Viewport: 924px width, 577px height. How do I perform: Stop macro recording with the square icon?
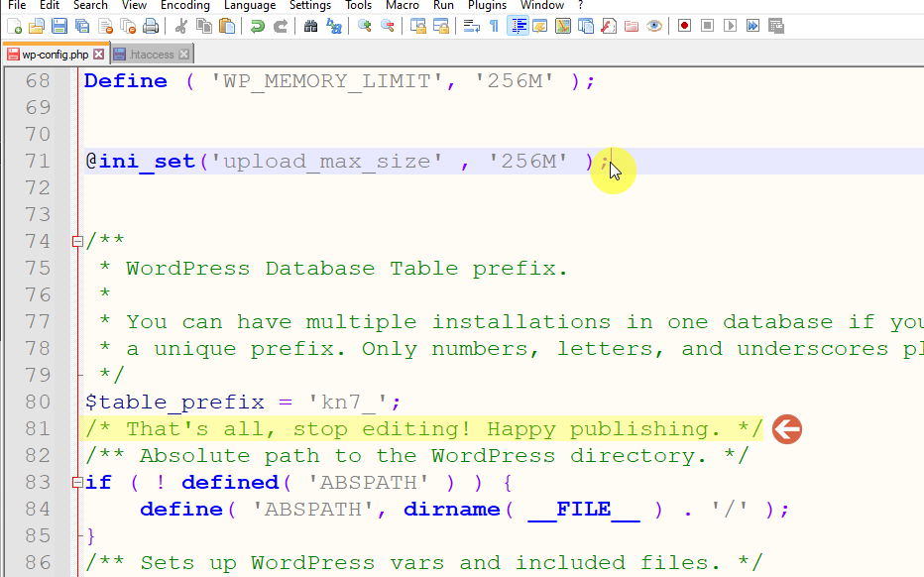707,26
